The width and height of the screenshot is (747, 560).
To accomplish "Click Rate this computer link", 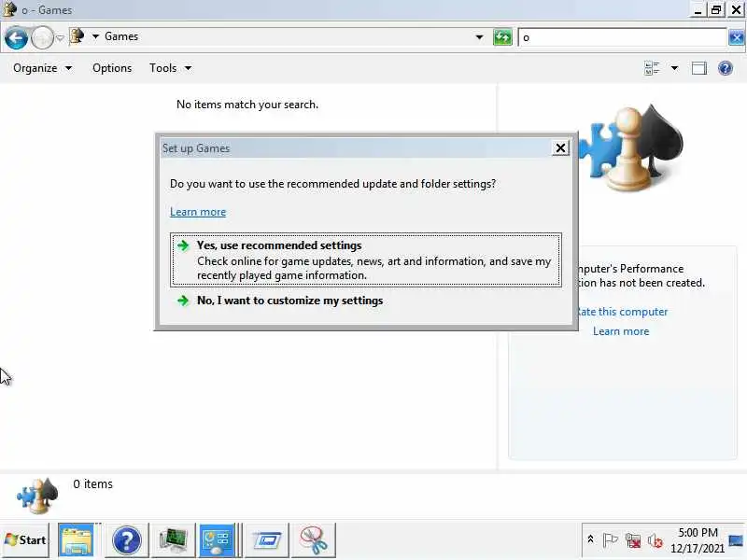I will tap(622, 312).
